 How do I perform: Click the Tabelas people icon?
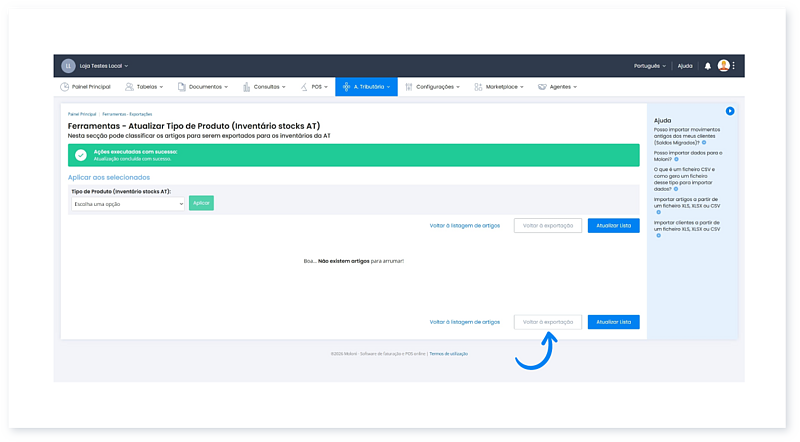[x=129, y=87]
